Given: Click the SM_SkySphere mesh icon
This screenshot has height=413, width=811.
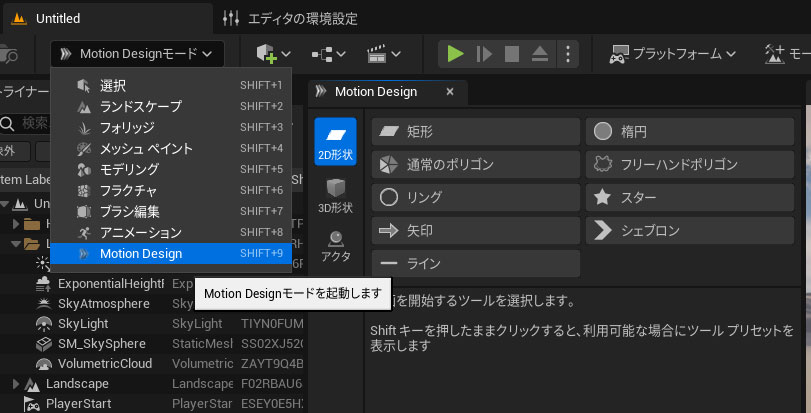Looking at the screenshot, I should pyautogui.click(x=43, y=344).
